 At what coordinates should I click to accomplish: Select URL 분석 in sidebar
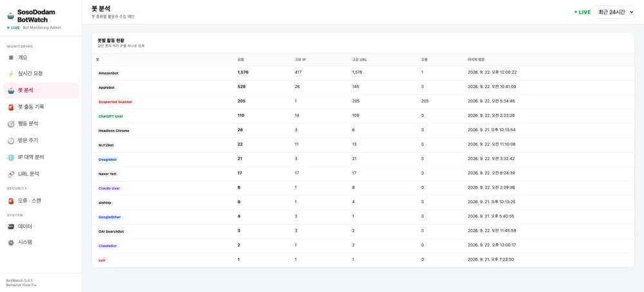(41, 174)
